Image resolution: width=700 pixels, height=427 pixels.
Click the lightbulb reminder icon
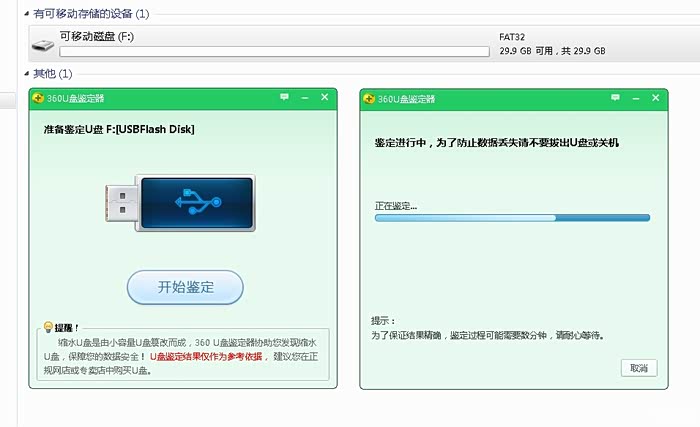pos(46,328)
